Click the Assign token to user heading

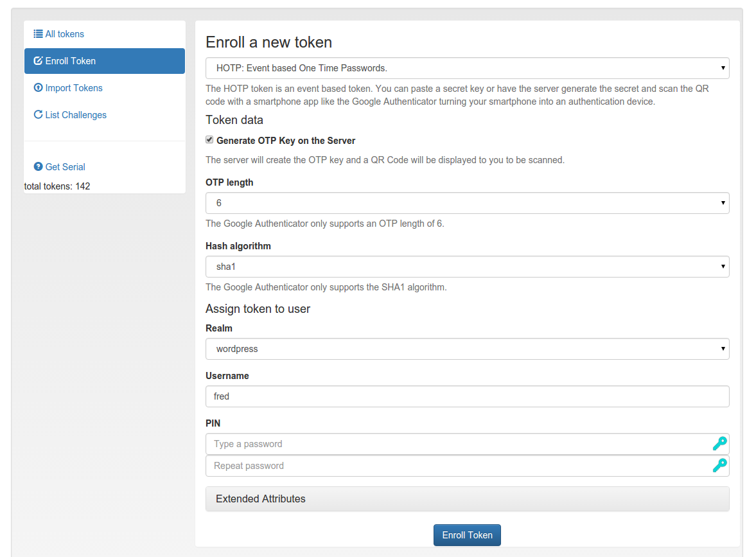258,308
